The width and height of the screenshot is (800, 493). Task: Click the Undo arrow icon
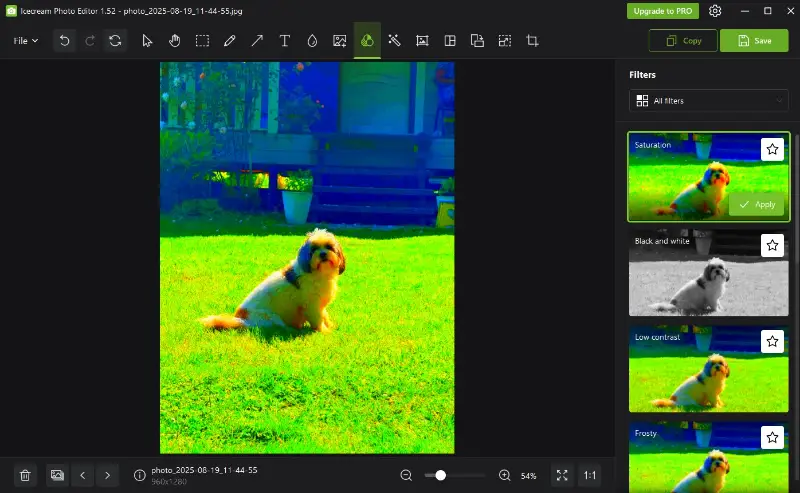coord(65,41)
